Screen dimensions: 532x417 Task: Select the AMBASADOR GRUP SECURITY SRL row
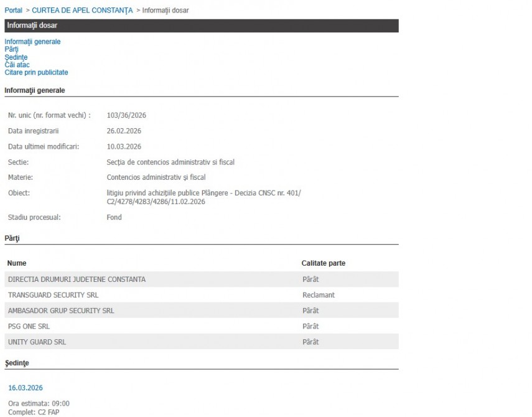tap(61, 311)
